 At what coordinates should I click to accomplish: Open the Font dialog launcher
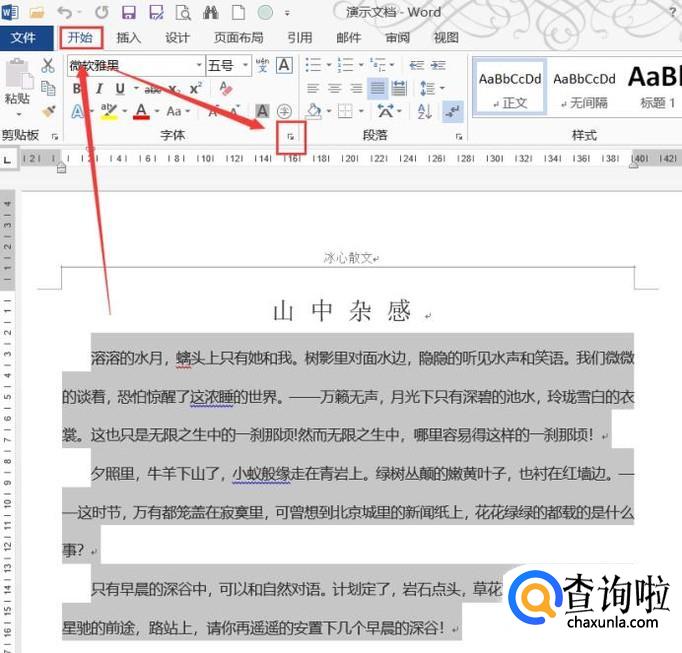pos(291,137)
